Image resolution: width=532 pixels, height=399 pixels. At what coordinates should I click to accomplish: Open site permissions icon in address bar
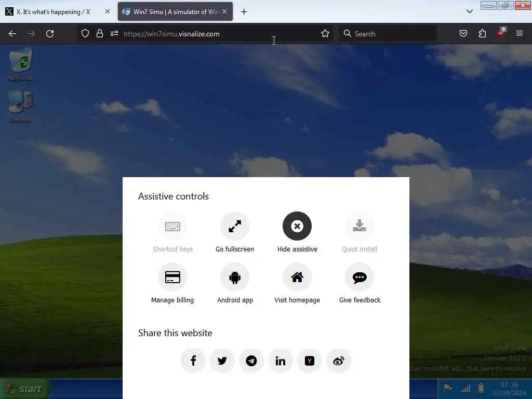[x=114, y=34]
